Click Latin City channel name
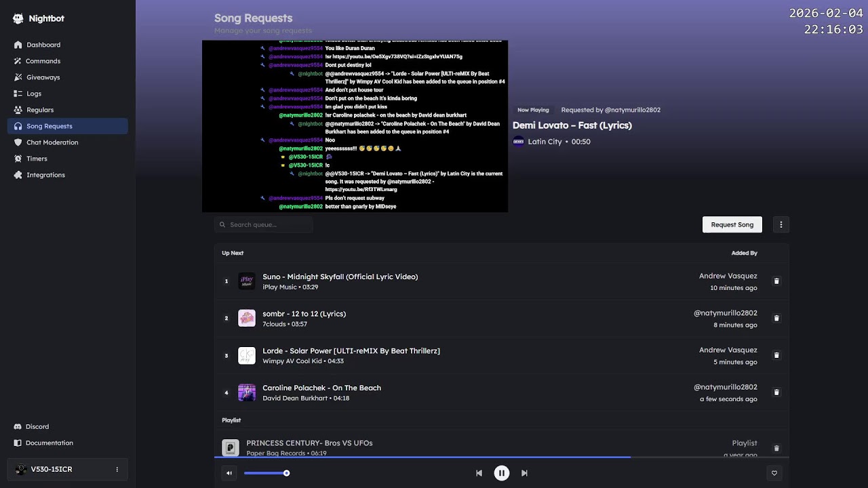The width and height of the screenshot is (868, 488). (545, 142)
